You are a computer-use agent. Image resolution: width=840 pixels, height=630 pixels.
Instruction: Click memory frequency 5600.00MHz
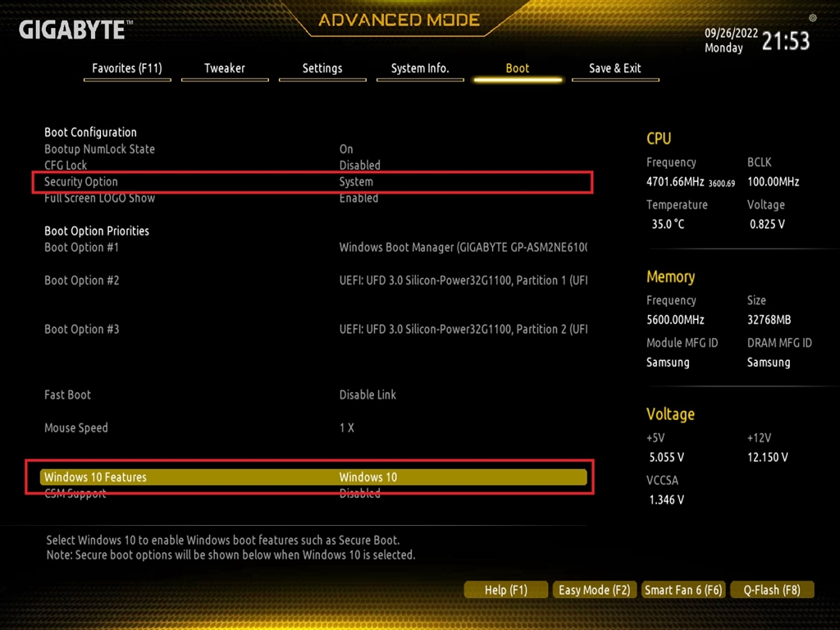point(675,320)
